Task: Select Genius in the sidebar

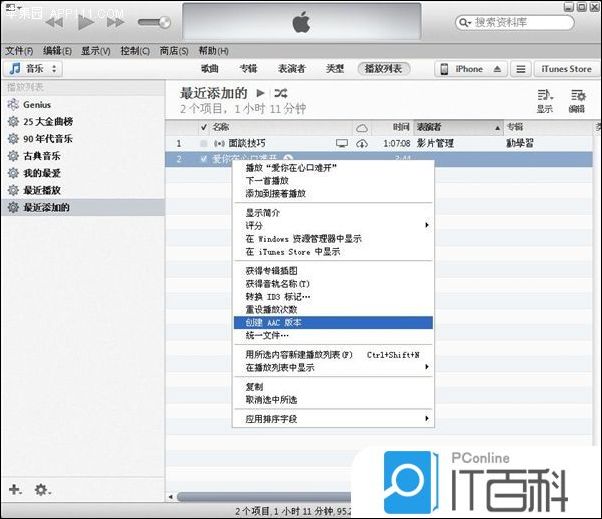Action: [83, 104]
